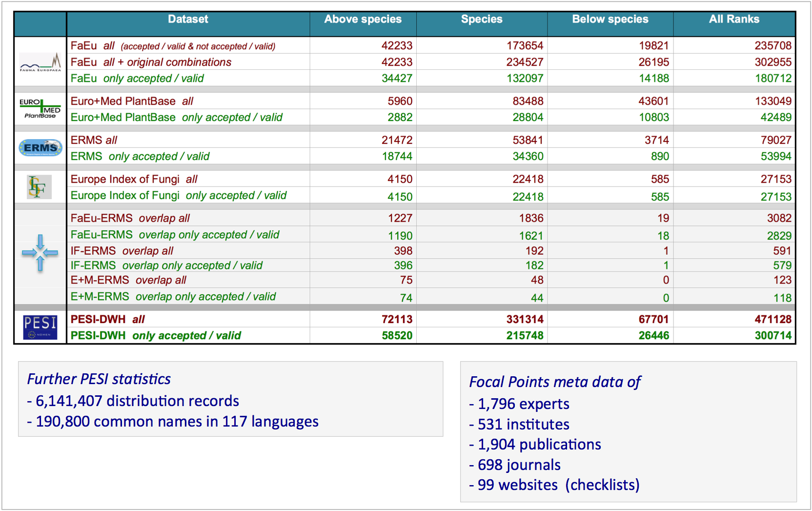The image size is (812, 511).
Task: Select FaEu-ERMS overlap only accepted / valid label
Action: tap(175, 235)
